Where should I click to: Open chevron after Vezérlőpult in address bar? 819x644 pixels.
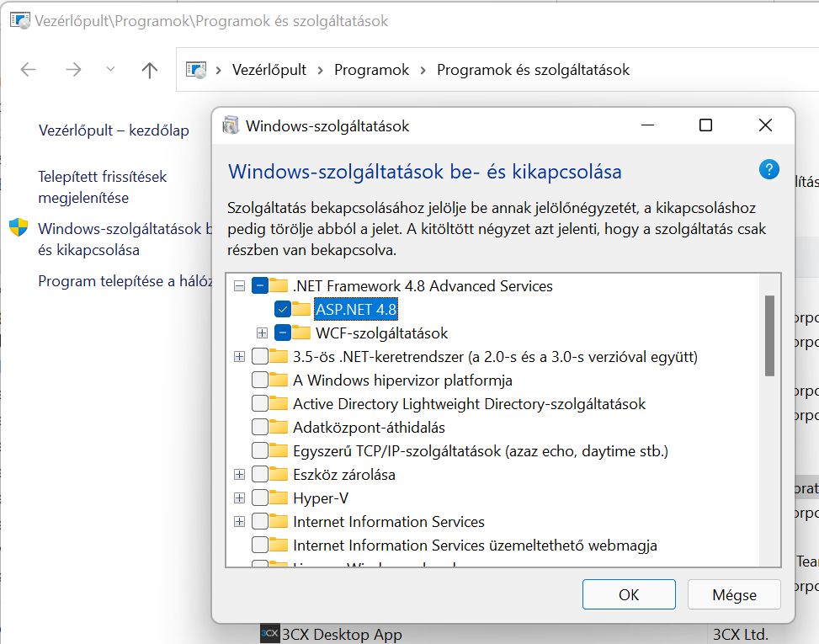320,70
